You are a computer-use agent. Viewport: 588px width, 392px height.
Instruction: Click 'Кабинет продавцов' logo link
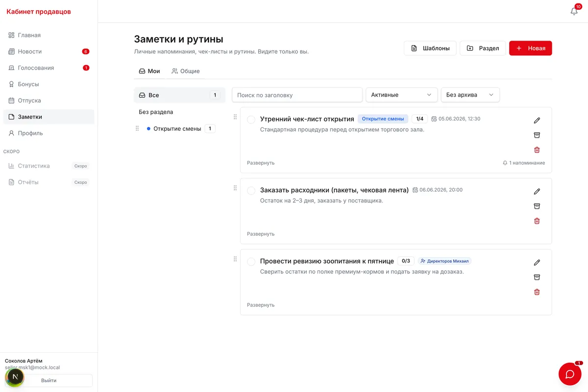click(x=39, y=11)
